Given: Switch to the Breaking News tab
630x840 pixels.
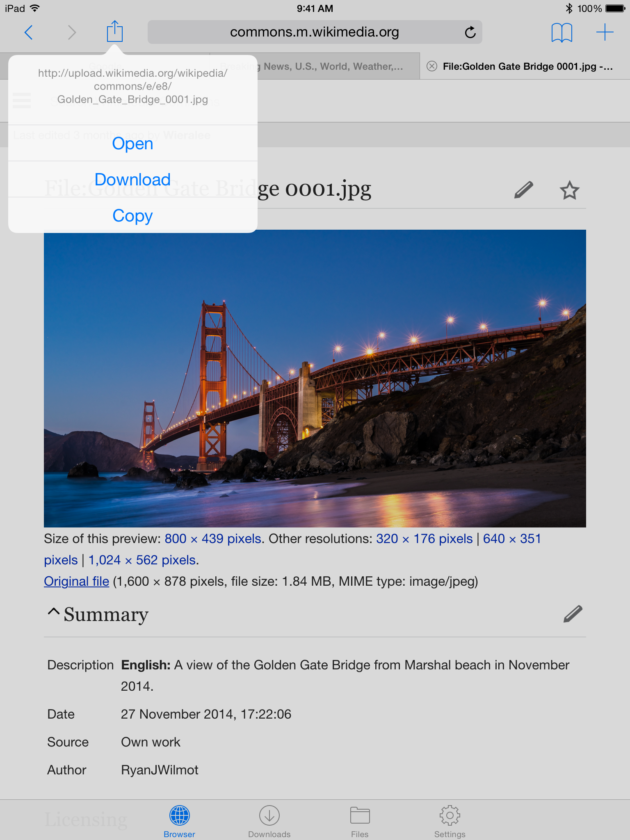Looking at the screenshot, I should click(315, 66).
